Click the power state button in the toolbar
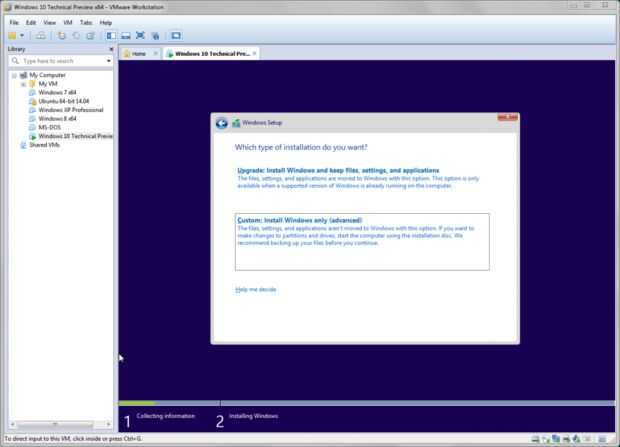This screenshot has width=620, height=447. (x=12, y=36)
